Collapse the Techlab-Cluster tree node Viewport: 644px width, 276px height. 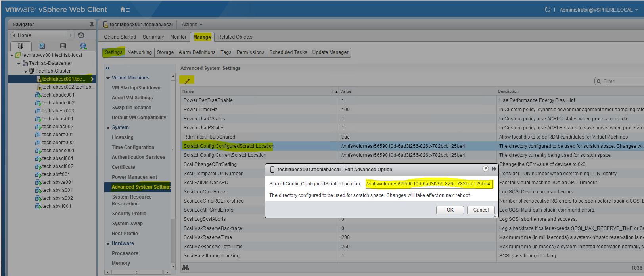click(25, 71)
